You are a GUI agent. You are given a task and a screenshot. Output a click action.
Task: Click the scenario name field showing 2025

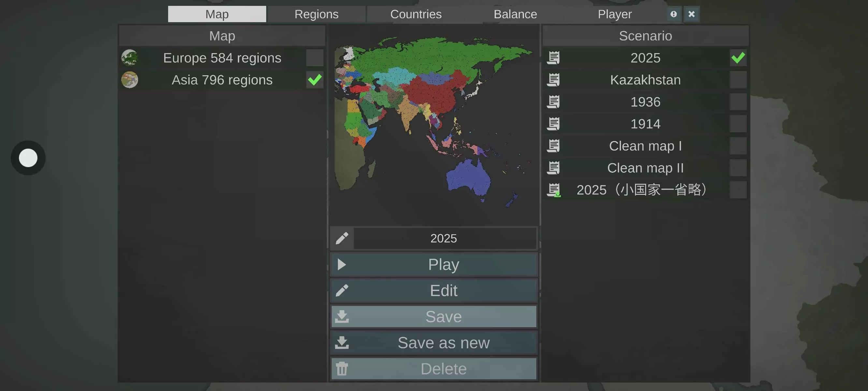444,238
